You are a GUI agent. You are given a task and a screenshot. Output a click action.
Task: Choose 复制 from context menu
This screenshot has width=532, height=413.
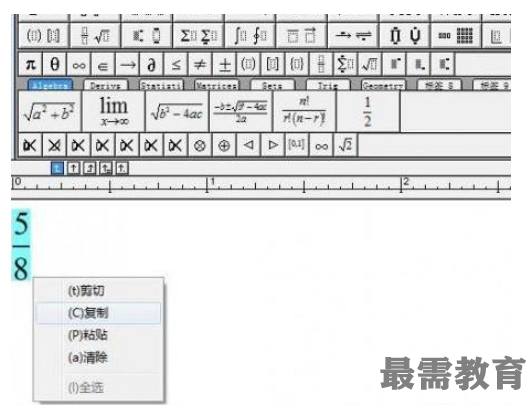pos(98,313)
